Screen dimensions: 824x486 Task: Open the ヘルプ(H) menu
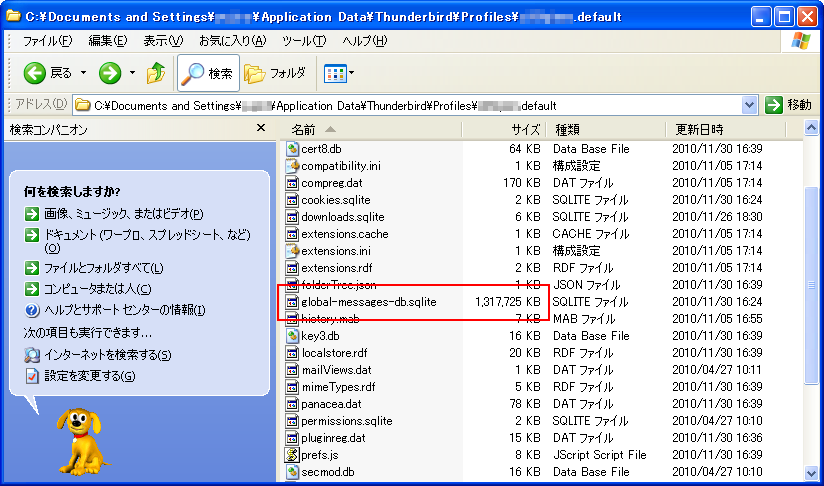(365, 40)
